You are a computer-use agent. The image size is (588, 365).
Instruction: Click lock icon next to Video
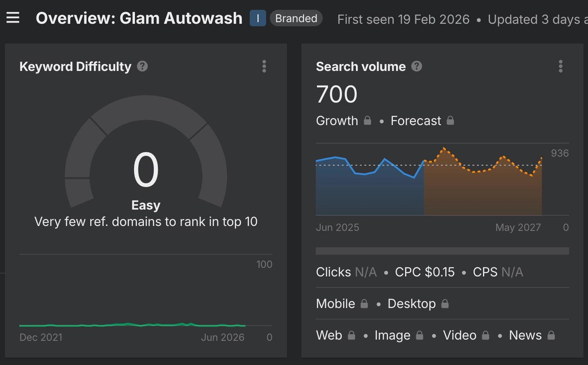click(x=485, y=335)
